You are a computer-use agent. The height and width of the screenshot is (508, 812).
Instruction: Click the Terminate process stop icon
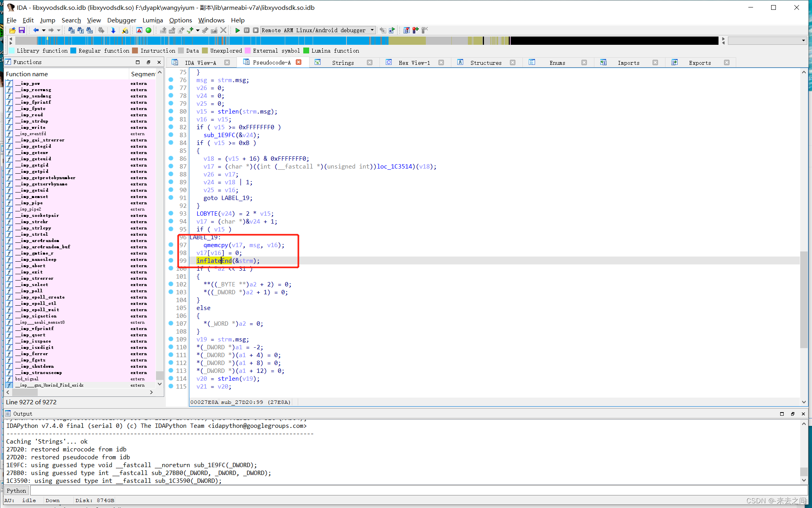[x=255, y=30]
